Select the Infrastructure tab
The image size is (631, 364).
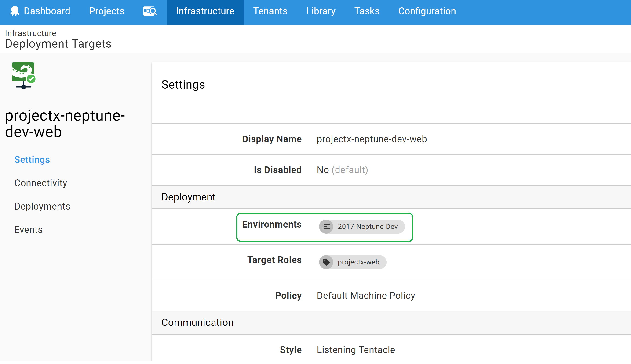(205, 11)
